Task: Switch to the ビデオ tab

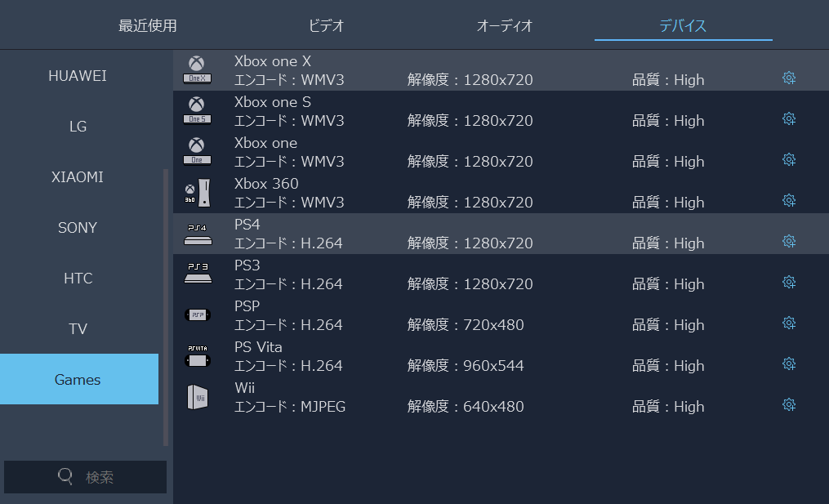Action: click(x=326, y=25)
